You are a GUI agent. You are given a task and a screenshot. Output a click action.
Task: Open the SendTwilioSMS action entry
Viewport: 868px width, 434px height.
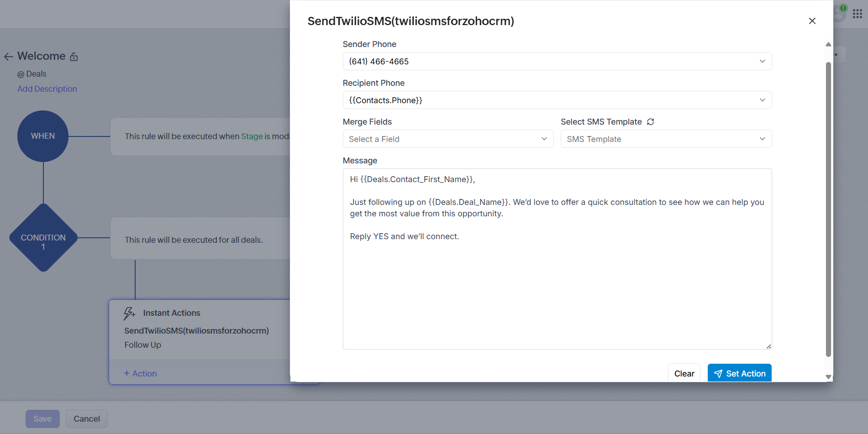click(196, 331)
